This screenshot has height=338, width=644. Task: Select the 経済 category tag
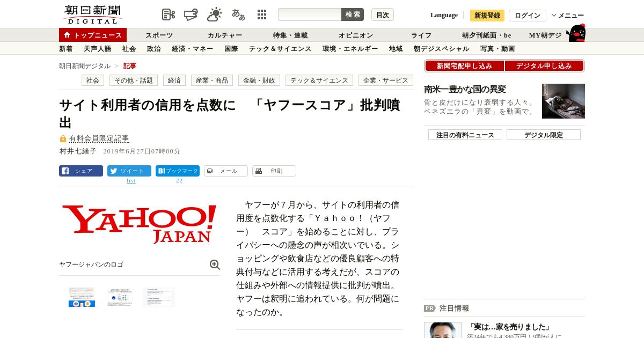tap(174, 80)
